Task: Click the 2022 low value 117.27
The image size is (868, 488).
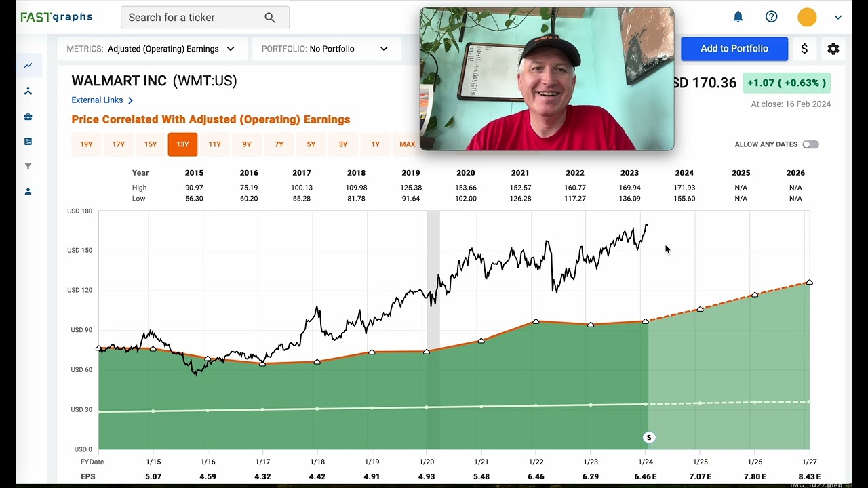Action: (575, 199)
